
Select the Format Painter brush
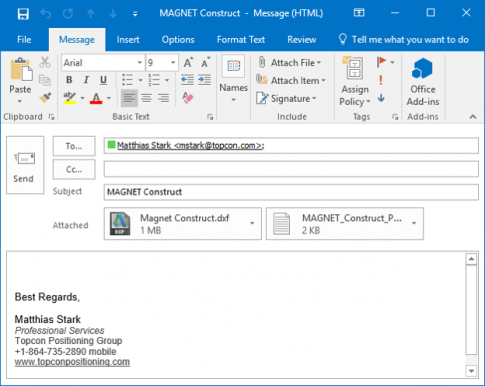coord(45,98)
